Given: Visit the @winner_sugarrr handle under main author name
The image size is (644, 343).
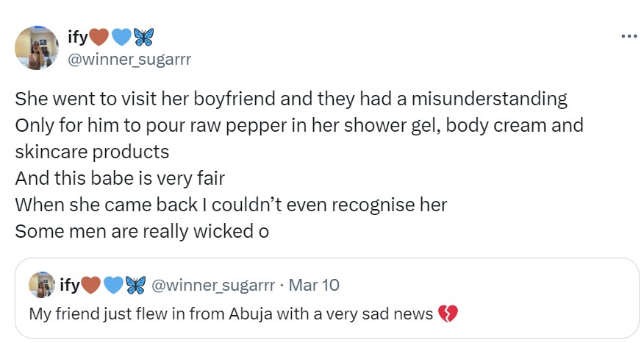Looking at the screenshot, I should (129, 59).
